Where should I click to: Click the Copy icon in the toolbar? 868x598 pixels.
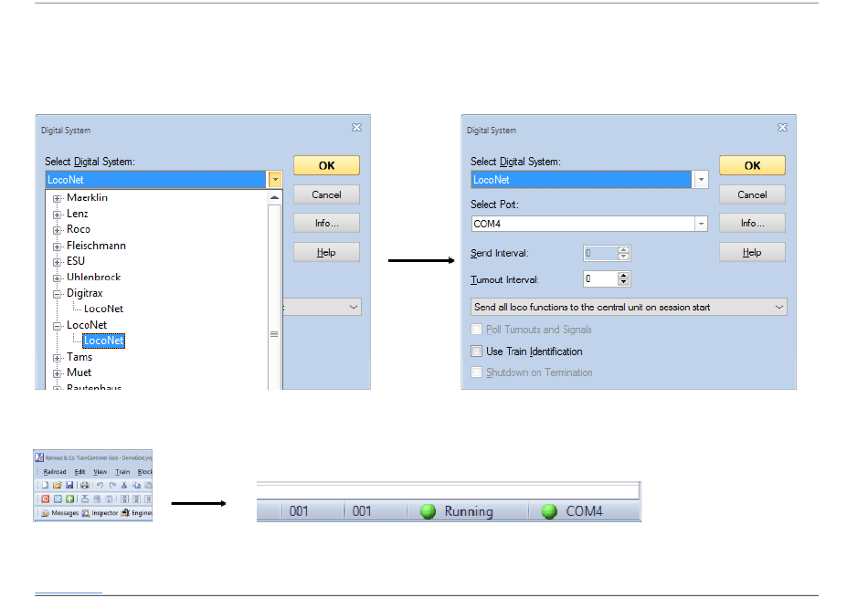click(x=136, y=485)
